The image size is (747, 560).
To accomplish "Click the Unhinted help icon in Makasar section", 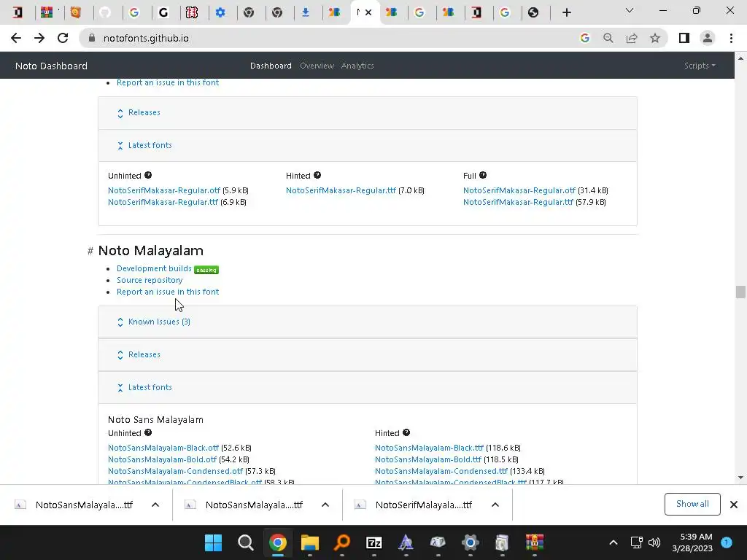I will click(x=148, y=175).
